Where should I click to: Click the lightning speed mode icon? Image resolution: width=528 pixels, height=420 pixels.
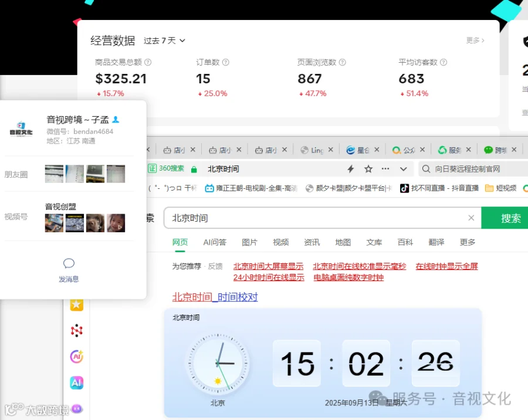[351, 169]
